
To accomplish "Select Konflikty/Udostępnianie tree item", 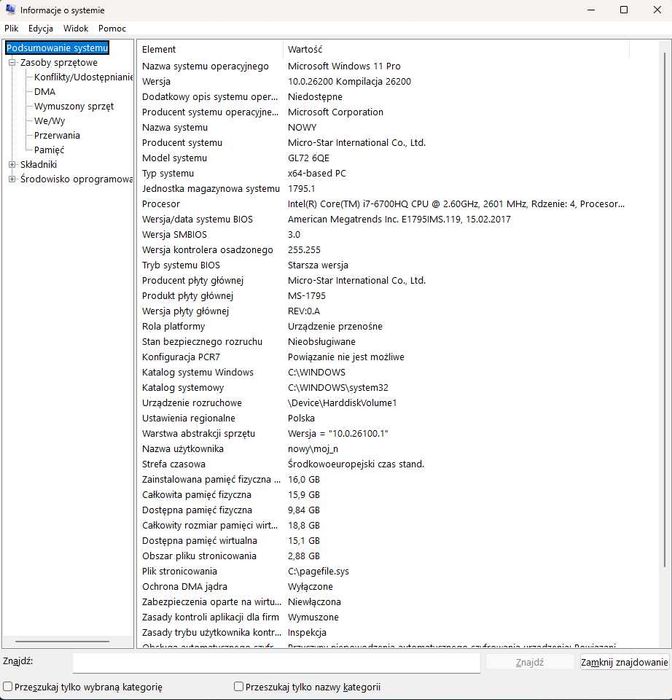I will tap(83, 77).
